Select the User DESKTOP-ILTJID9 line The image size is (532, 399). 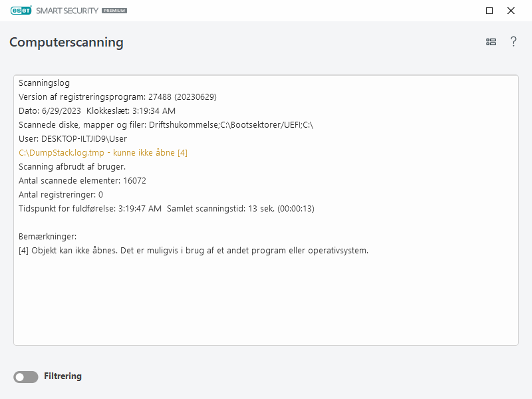(72, 139)
